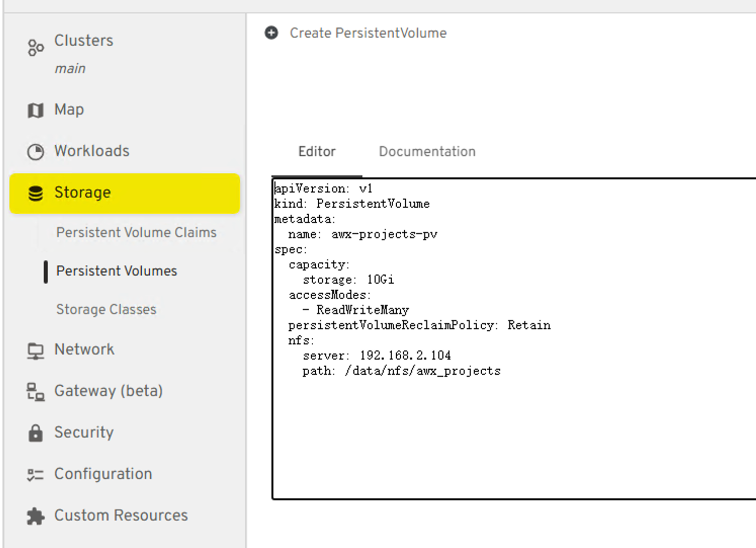Go to Storage Classes
The height and width of the screenshot is (548, 756).
click(x=106, y=309)
